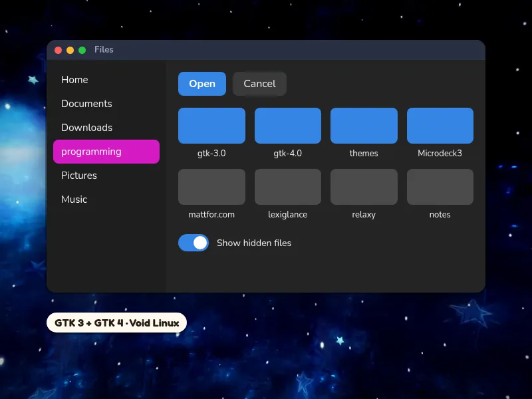Click the relaxy name label
The image size is (532, 399).
pyautogui.click(x=364, y=214)
